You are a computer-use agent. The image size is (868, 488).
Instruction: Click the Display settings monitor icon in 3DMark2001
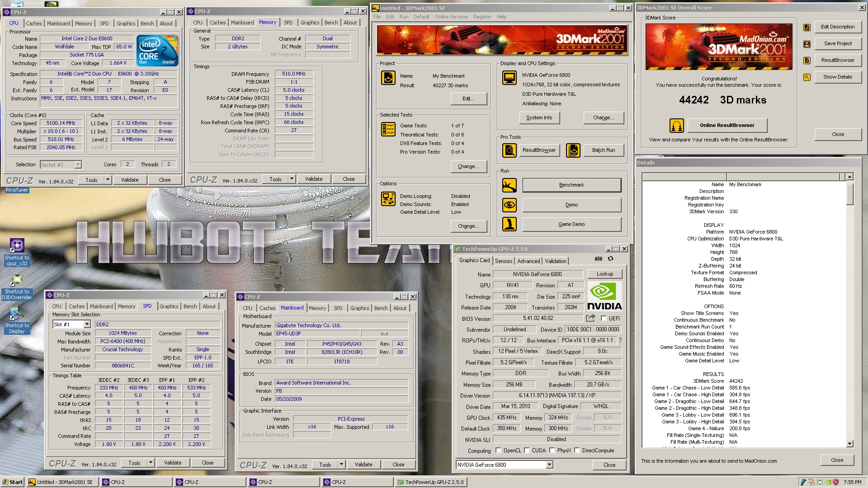tap(509, 78)
